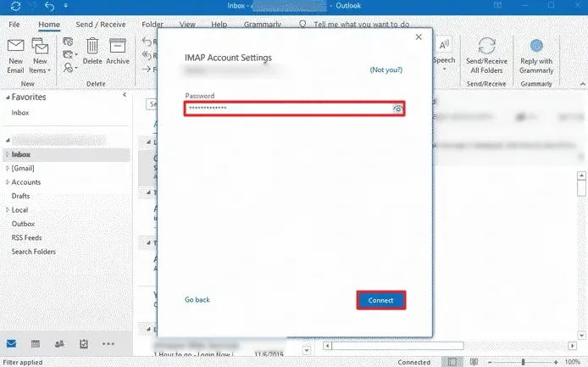This screenshot has width=588, height=367.
Task: Click the Junk block sender icon
Action: [x=69, y=68]
